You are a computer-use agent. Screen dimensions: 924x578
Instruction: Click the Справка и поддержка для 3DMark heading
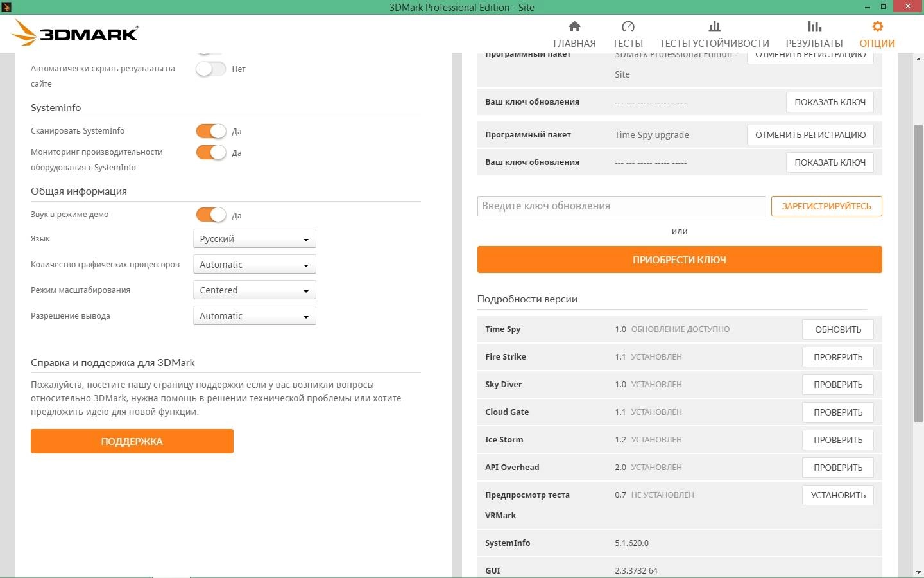(113, 363)
